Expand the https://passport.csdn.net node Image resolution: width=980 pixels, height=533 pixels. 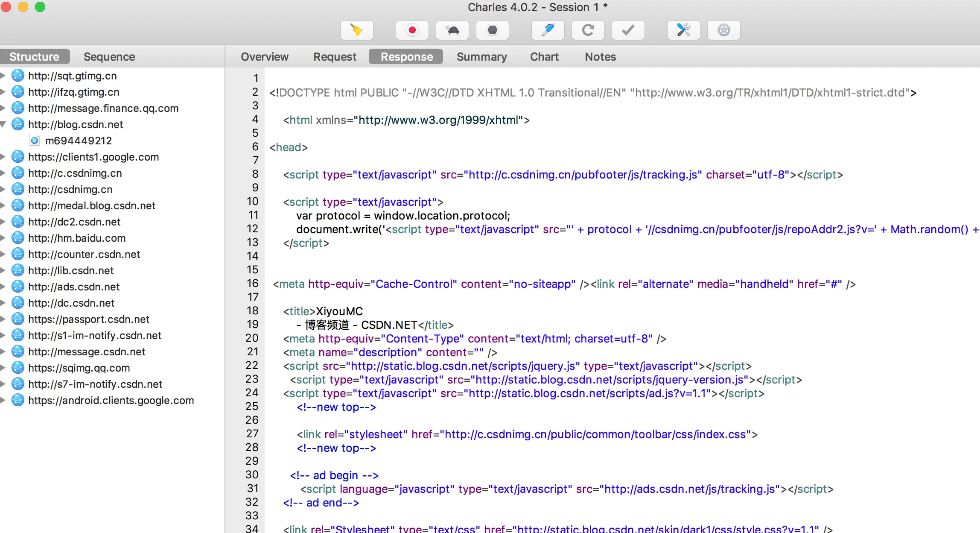3,319
